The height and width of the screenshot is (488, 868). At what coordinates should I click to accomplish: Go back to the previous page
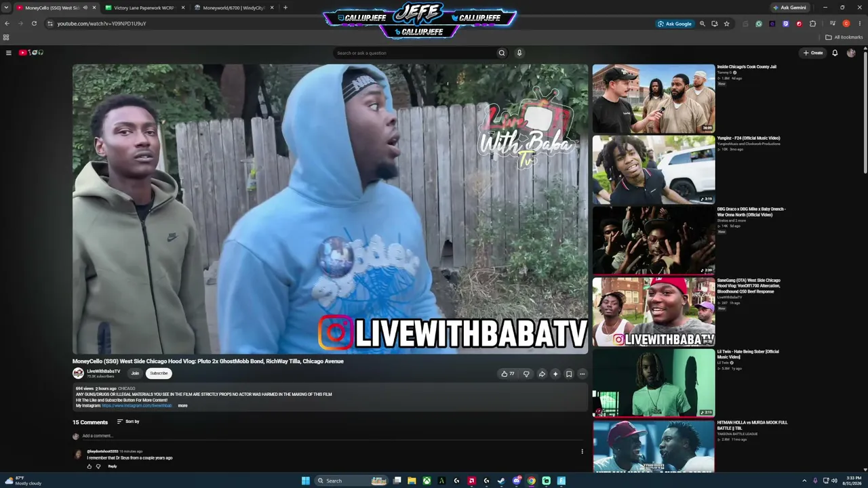pyautogui.click(x=7, y=24)
